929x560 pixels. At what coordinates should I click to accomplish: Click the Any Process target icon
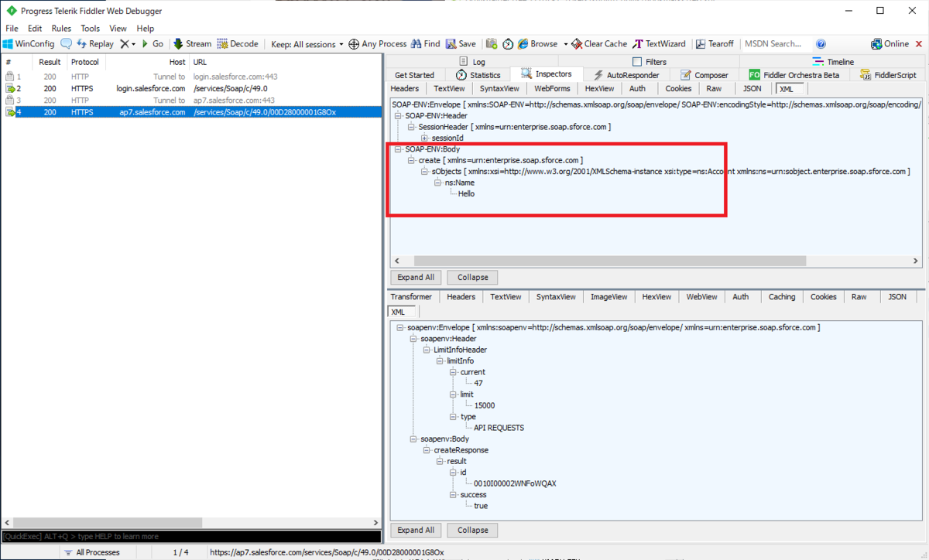coord(354,44)
